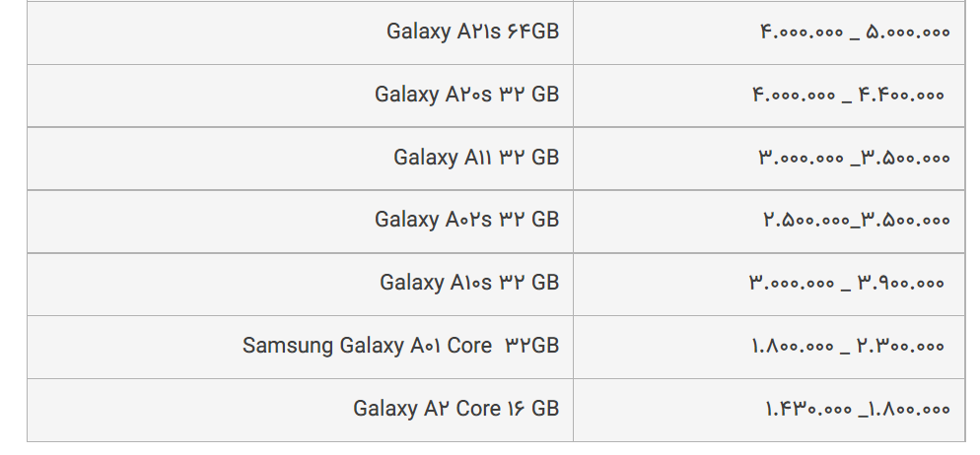Screen dimensions: 980x455
Task: Click the Galaxy A01 Core price range cell
Action: click(769, 347)
